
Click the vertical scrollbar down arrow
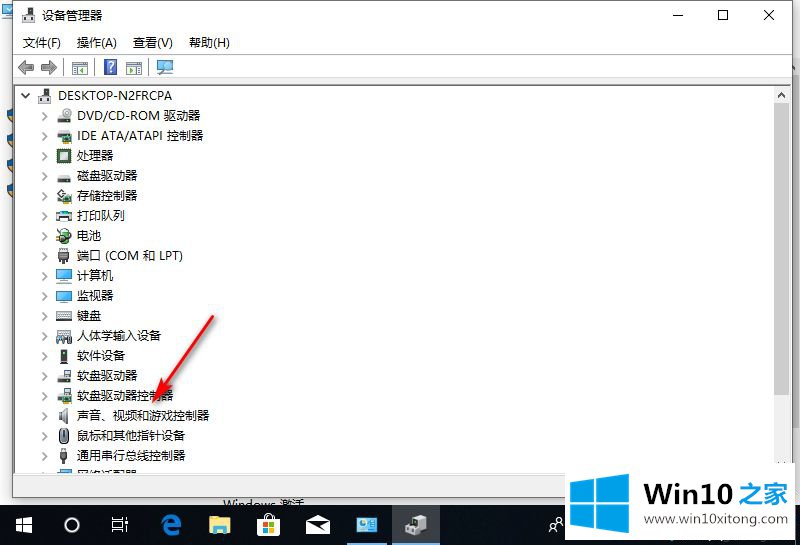click(781, 463)
